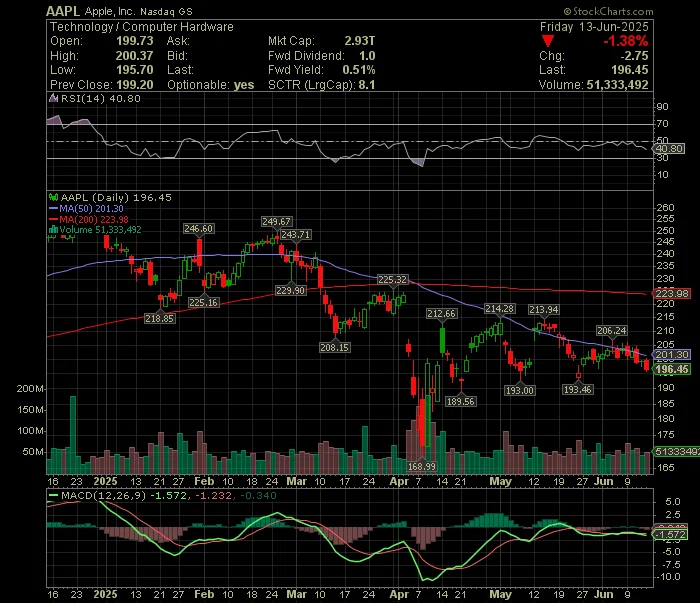Click the 201.30 MA(50) axis tag

pyautogui.click(x=672, y=355)
